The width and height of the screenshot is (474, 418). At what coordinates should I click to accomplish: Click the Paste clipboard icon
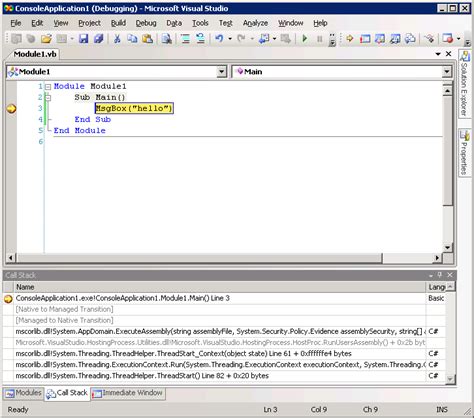pos(147,39)
